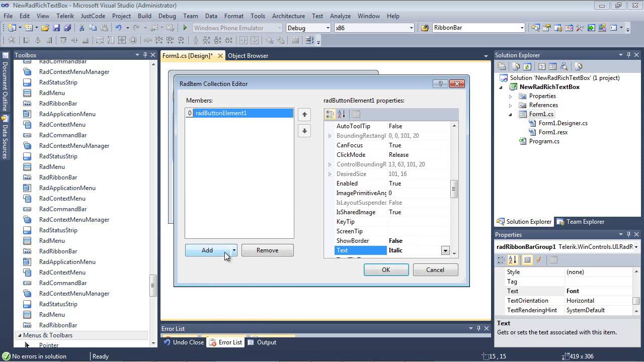Click the Start Page green arrow icon
Screen dimensions: 644x362
pyautogui.click(x=591, y=28)
